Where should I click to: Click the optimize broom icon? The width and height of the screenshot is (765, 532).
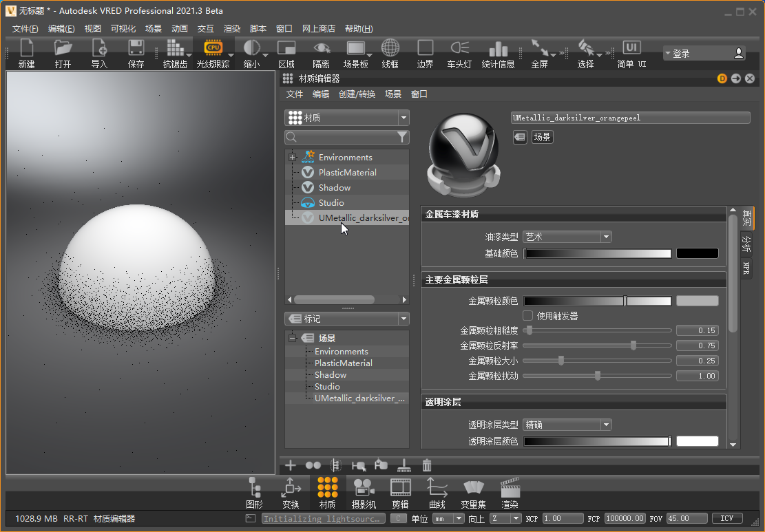(404, 465)
